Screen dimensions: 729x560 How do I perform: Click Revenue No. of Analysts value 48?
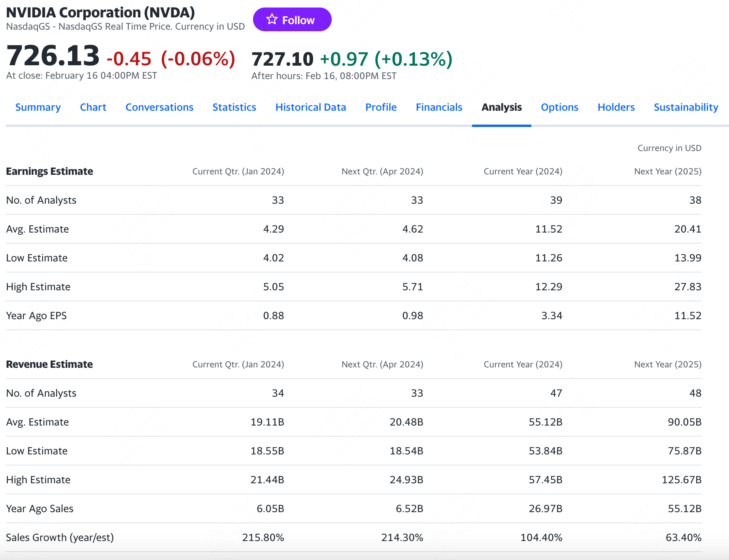tap(695, 393)
